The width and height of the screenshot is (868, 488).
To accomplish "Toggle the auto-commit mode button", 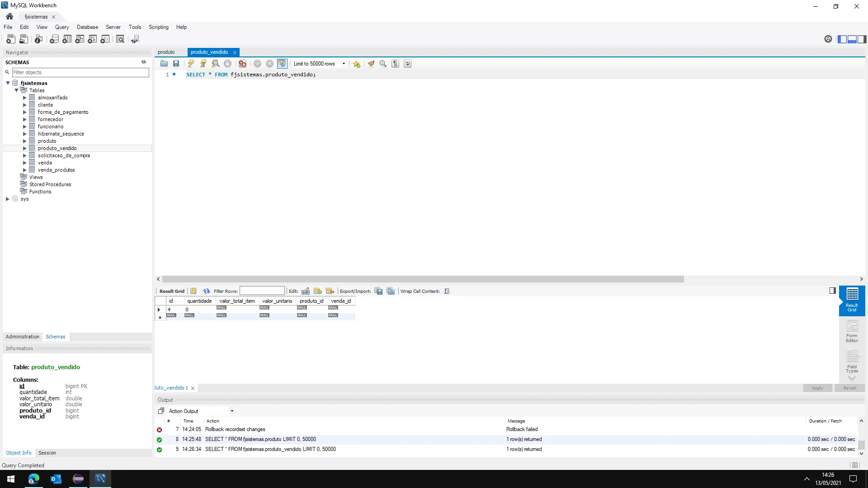I will 282,64.
